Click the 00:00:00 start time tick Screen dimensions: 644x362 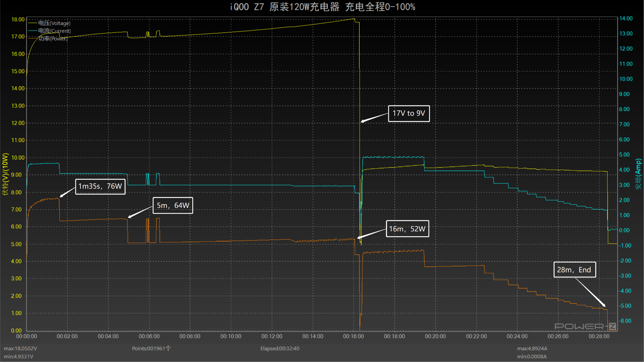(26, 336)
